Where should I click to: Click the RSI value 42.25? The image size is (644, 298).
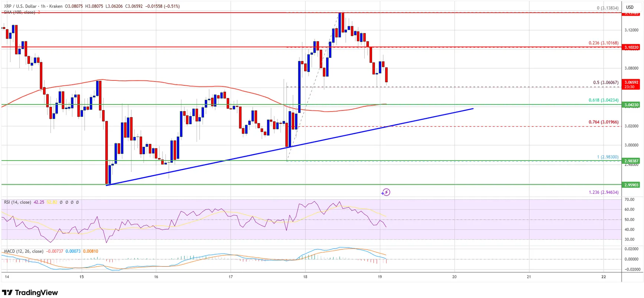click(39, 202)
